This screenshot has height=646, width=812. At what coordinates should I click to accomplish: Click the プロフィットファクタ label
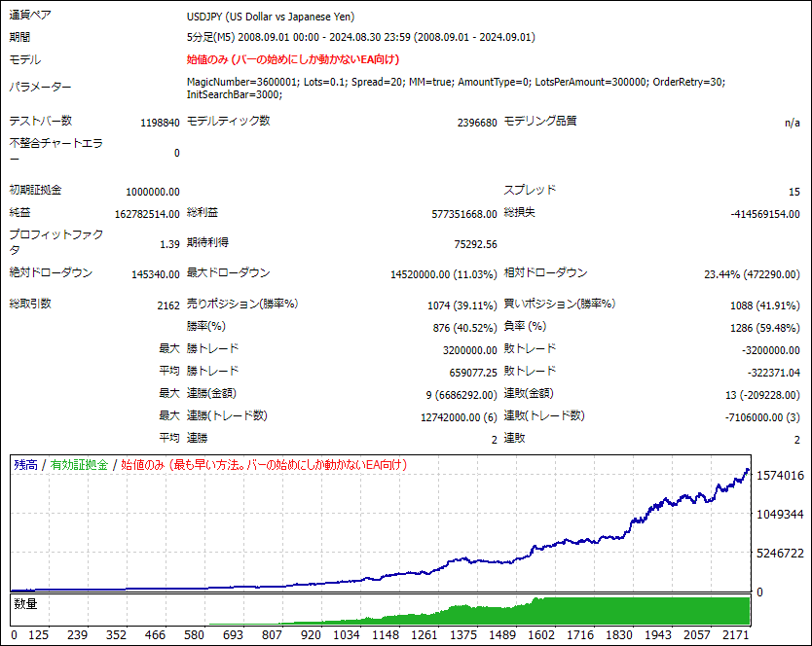coord(55,242)
